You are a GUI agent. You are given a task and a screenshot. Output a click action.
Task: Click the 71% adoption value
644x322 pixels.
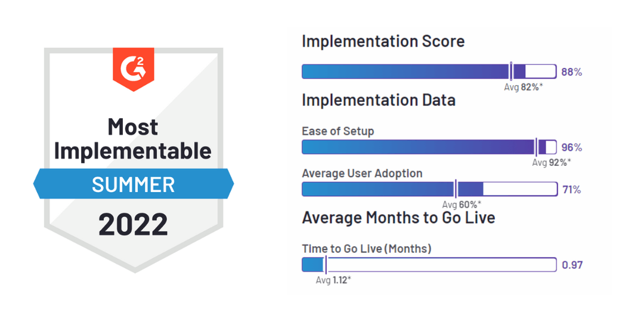coord(571,190)
